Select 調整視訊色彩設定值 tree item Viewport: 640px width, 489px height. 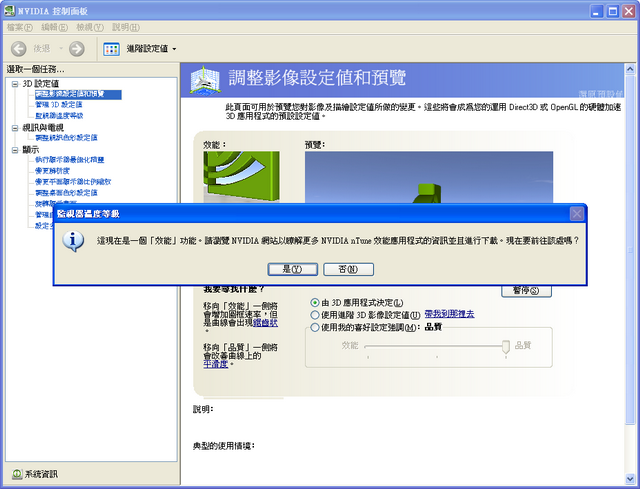click(66, 138)
